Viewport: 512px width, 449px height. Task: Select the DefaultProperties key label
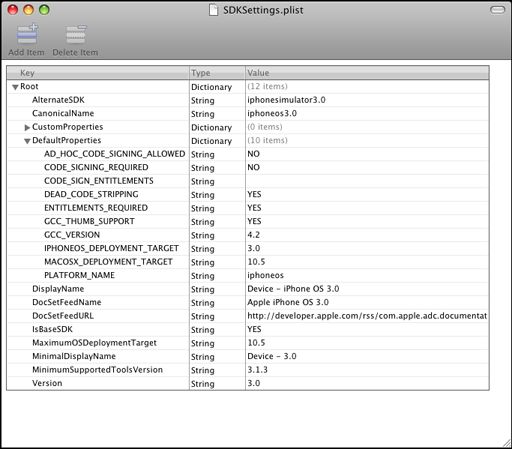point(67,140)
